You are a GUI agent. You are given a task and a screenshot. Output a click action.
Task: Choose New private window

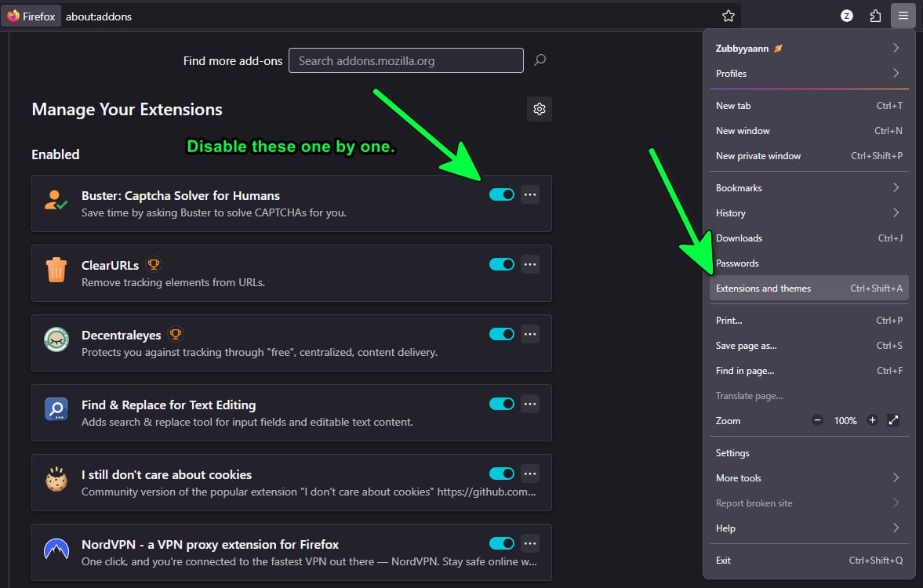tap(809, 156)
